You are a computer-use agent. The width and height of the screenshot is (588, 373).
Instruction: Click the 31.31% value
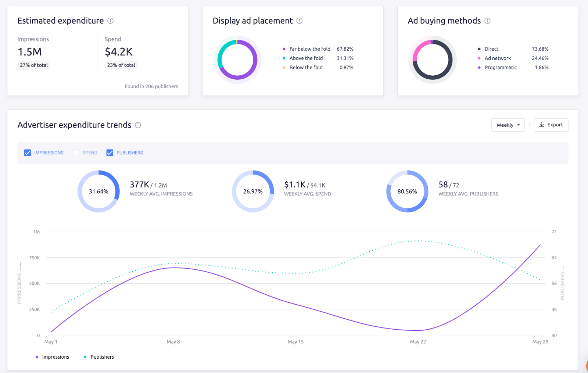pos(345,58)
